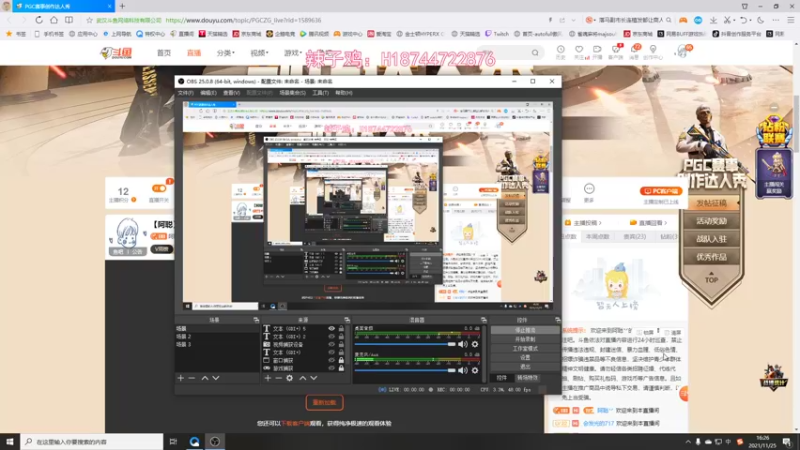This screenshot has width=800, height=450.
Task: Open source properties gear icon
Action: (290, 378)
